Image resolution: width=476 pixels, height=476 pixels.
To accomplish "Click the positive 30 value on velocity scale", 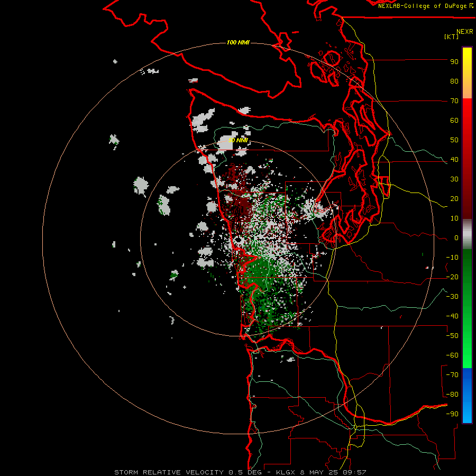I will 454,179.
